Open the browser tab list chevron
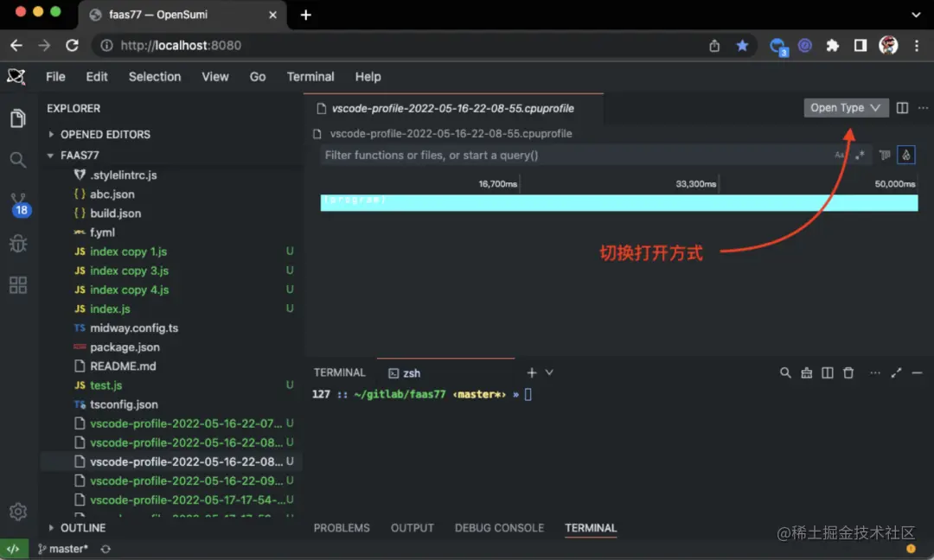This screenshot has height=560, width=934. [x=916, y=15]
